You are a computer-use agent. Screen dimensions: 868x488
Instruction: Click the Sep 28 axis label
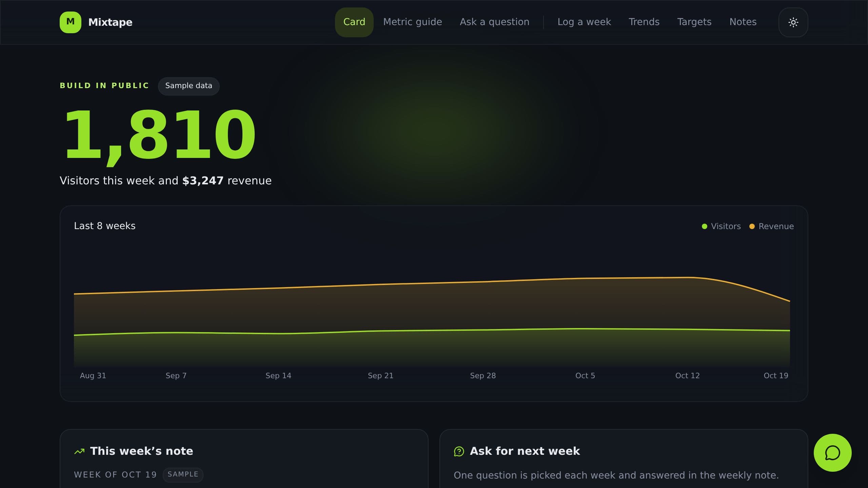pyautogui.click(x=482, y=375)
